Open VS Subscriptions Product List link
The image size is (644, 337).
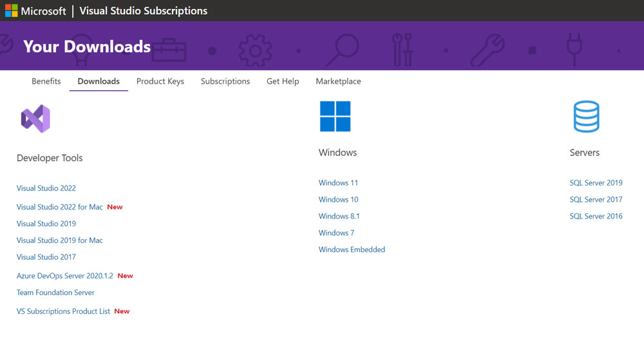click(63, 311)
